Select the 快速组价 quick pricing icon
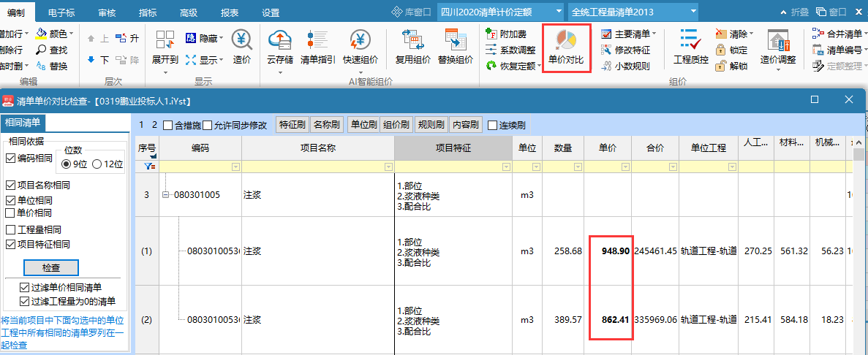This screenshot has width=868, height=355. 361,42
